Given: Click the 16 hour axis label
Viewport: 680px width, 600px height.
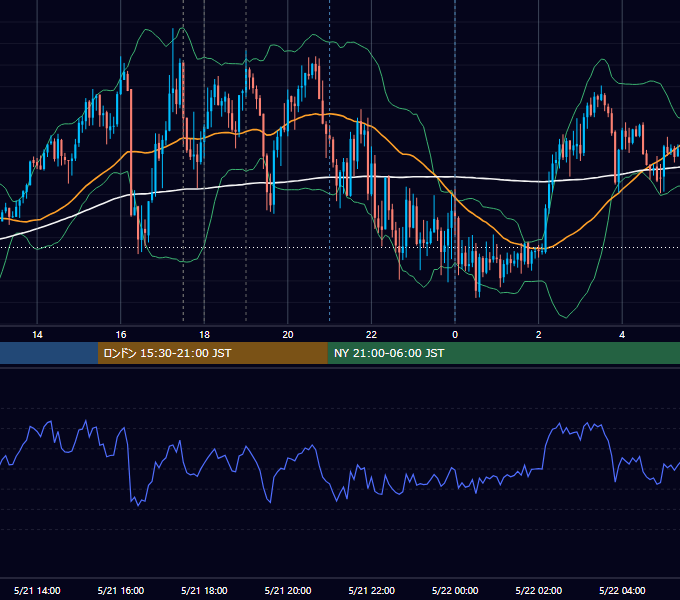Looking at the screenshot, I should click(x=121, y=335).
